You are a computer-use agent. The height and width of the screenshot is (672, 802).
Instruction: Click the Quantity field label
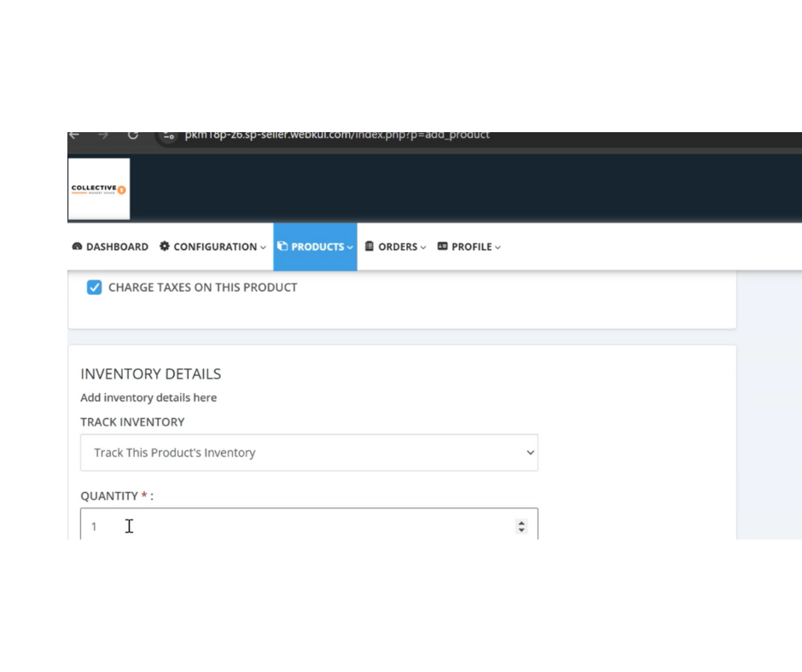click(117, 495)
